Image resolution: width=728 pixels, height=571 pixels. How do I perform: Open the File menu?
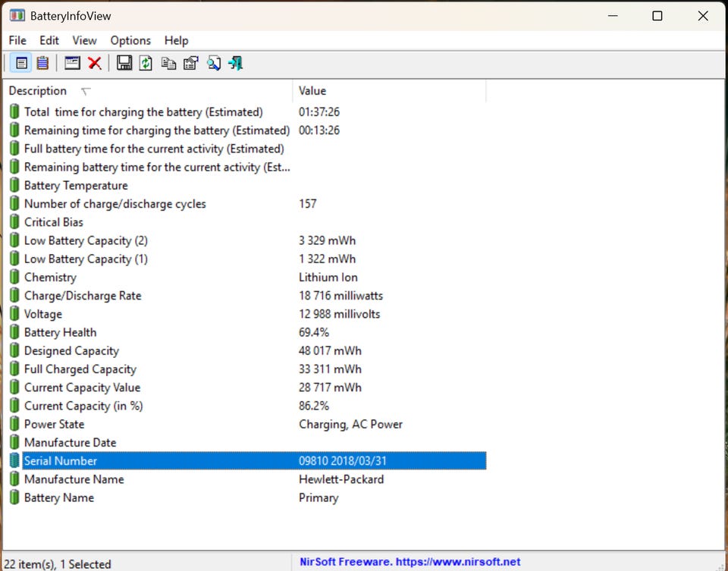17,40
